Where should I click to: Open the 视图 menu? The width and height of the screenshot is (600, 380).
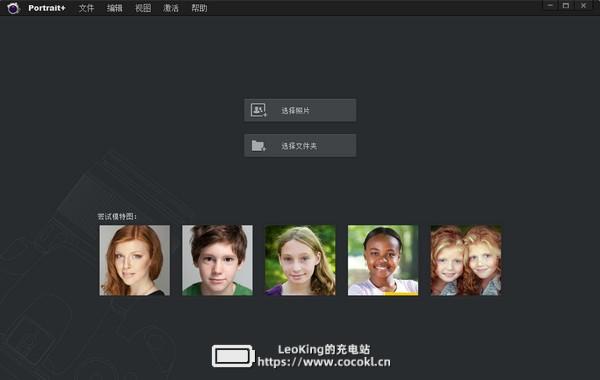coord(143,8)
